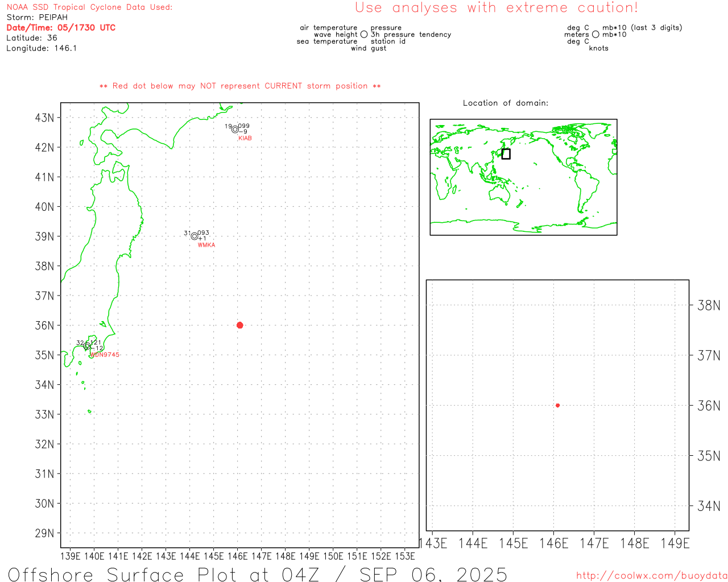This screenshot has height=582, width=728.
Task: Click the 'sea temperature' legend label
Action: tap(327, 41)
